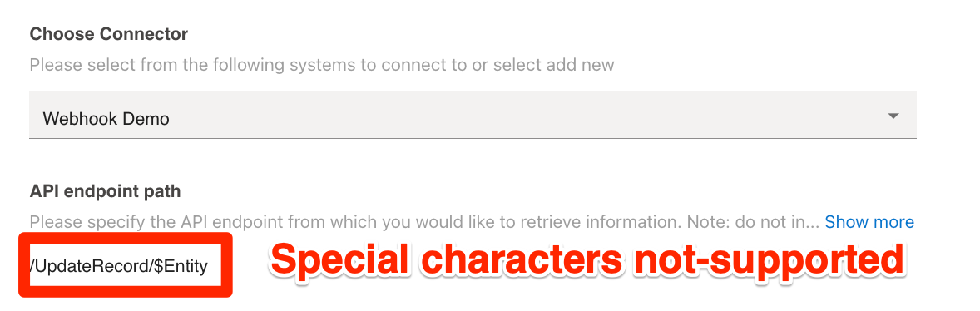
Task: Click the 'Choose Connector' heading
Action: 109,34
